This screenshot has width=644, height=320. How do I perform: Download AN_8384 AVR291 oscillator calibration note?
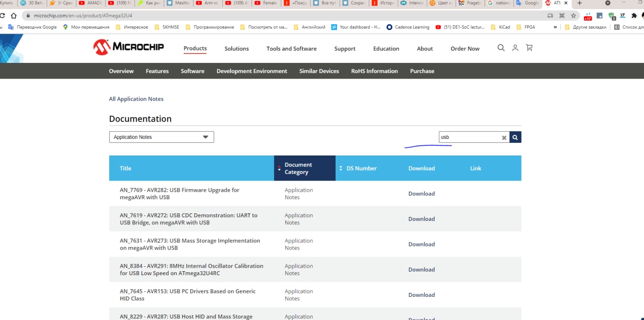point(421,270)
